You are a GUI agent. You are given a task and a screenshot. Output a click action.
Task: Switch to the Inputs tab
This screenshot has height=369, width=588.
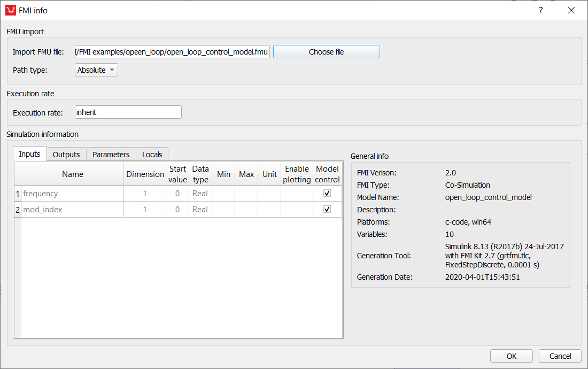29,154
